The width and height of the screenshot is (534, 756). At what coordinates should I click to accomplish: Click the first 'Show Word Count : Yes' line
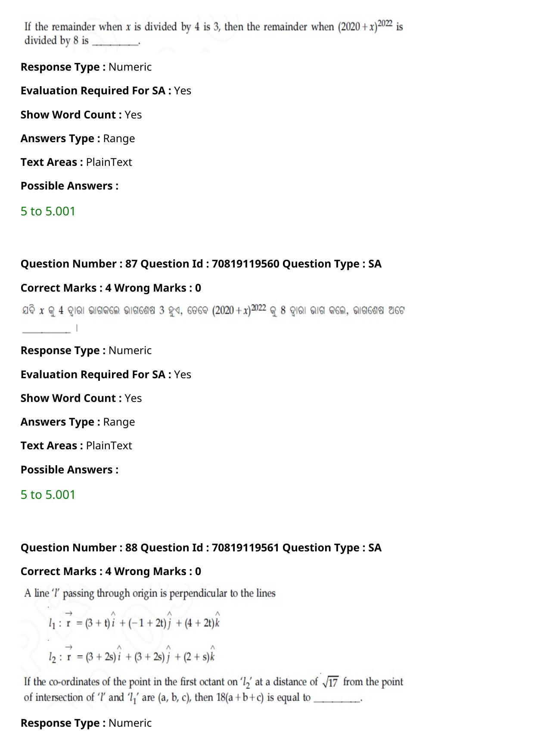81,115
